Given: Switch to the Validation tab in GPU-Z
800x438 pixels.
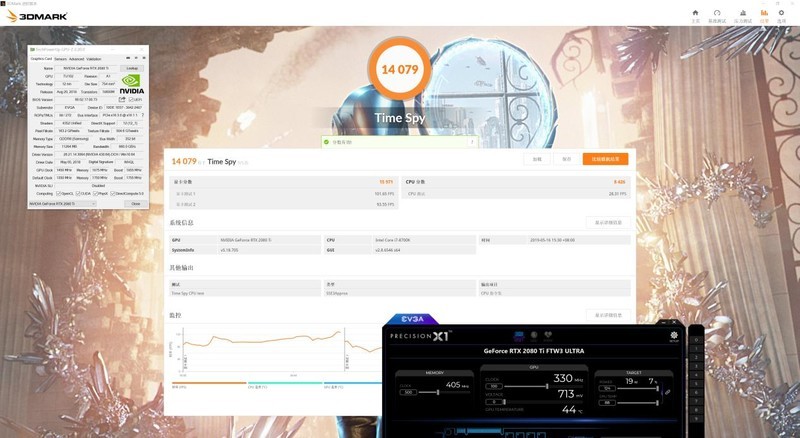Looking at the screenshot, I should [93, 59].
